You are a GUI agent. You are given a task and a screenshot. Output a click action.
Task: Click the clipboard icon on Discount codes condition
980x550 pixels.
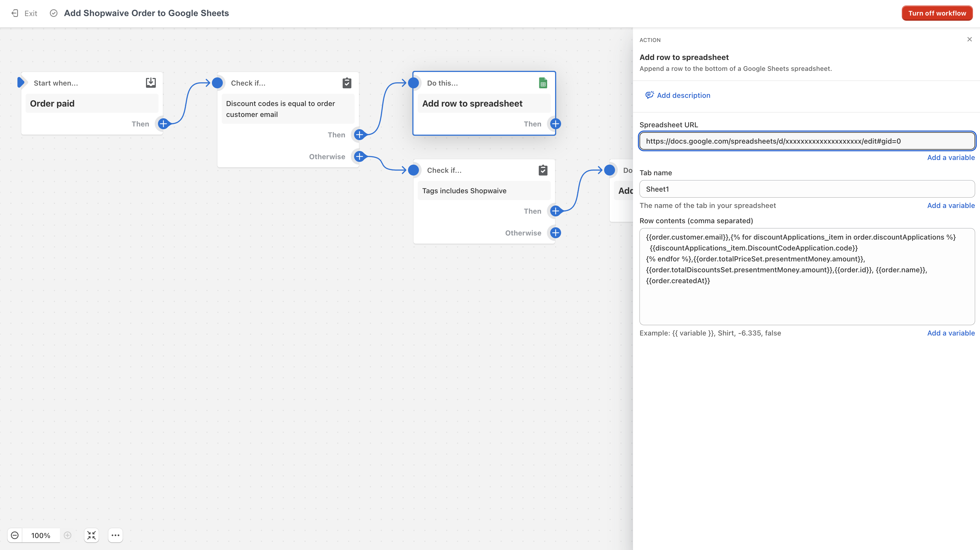[346, 83]
